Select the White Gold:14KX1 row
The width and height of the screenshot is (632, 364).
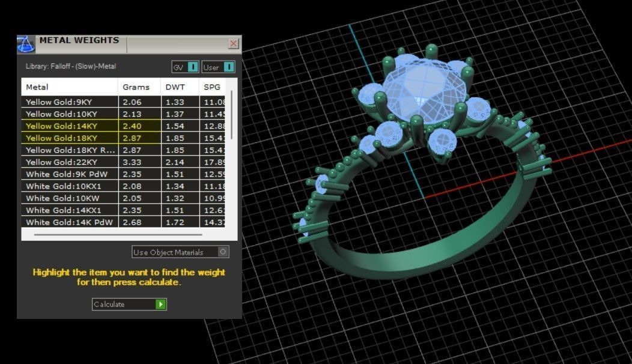[123, 210]
